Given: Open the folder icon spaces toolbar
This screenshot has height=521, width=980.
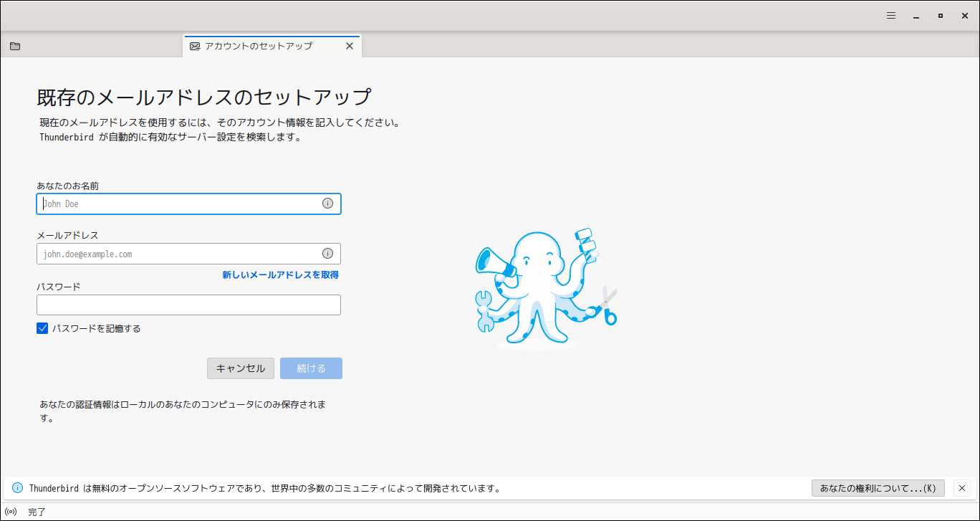Looking at the screenshot, I should point(15,46).
